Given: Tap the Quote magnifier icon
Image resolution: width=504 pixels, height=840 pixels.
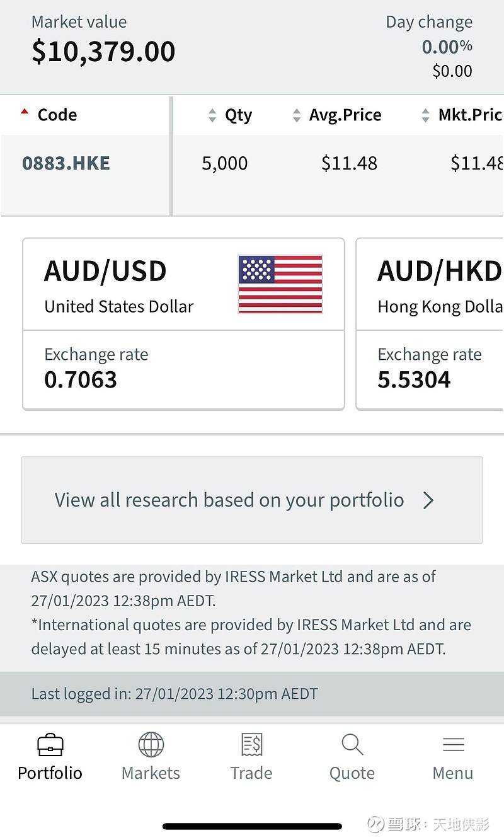Looking at the screenshot, I should pyautogui.click(x=352, y=745).
